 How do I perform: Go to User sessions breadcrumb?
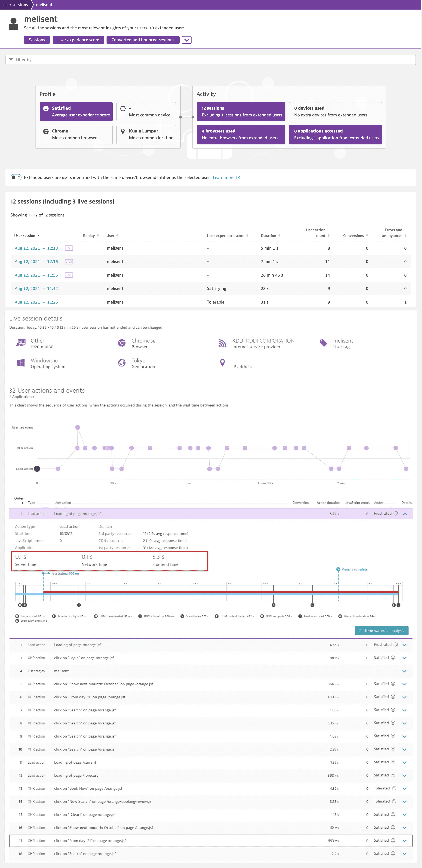point(15,5)
